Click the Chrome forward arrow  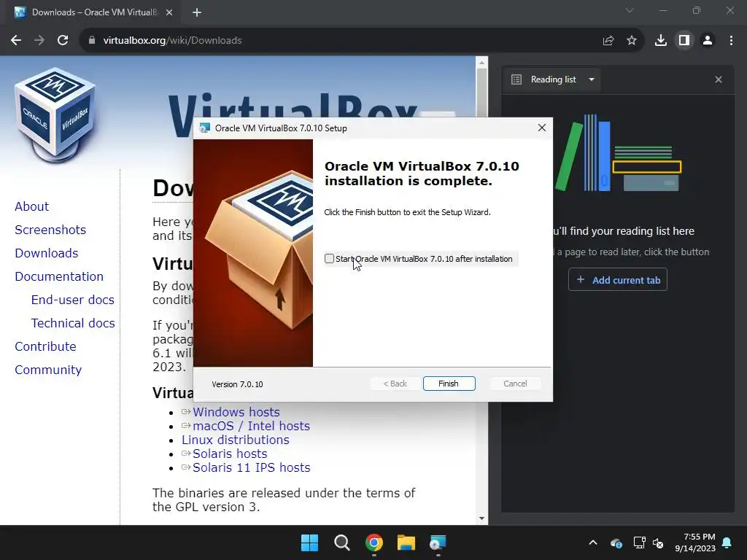click(39, 41)
